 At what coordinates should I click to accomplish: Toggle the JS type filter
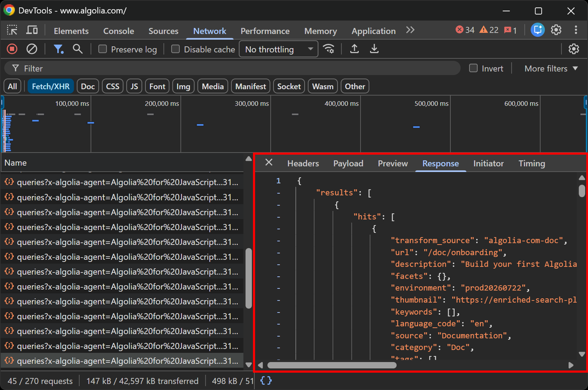click(x=134, y=86)
